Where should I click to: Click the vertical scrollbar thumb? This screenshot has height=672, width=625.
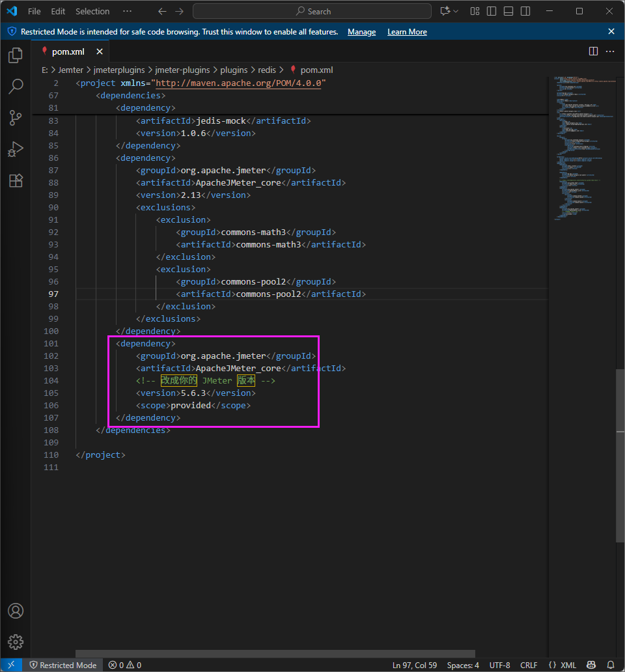pos(620,455)
